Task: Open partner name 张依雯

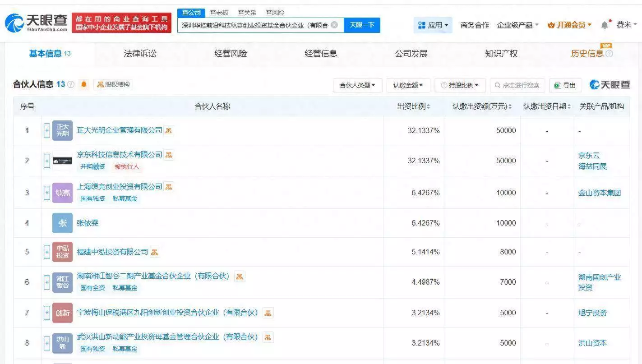Action: point(88,223)
